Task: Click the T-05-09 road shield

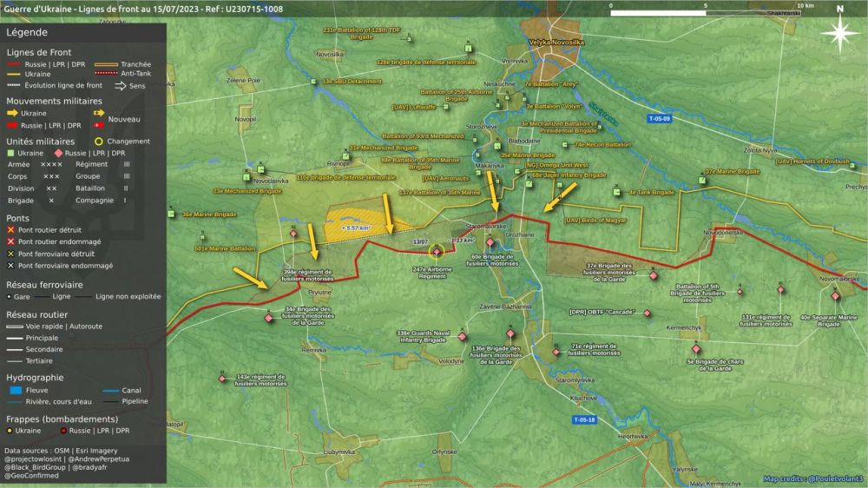Action: [659, 118]
